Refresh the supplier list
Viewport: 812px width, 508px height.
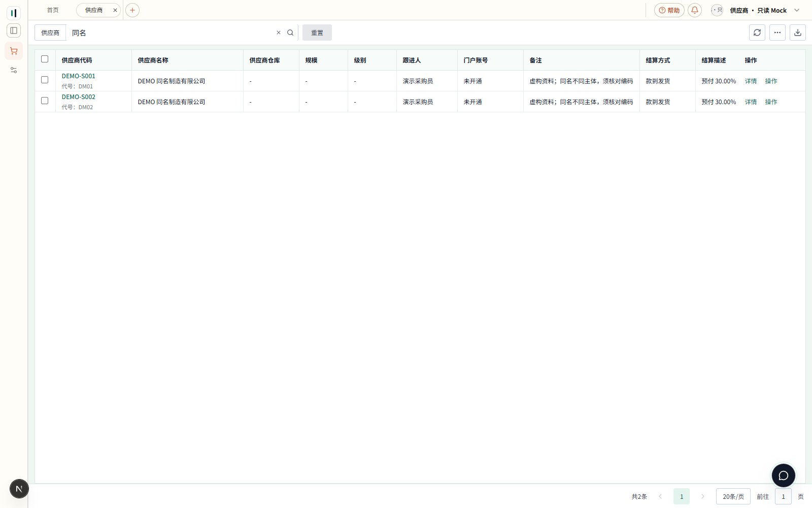click(757, 33)
